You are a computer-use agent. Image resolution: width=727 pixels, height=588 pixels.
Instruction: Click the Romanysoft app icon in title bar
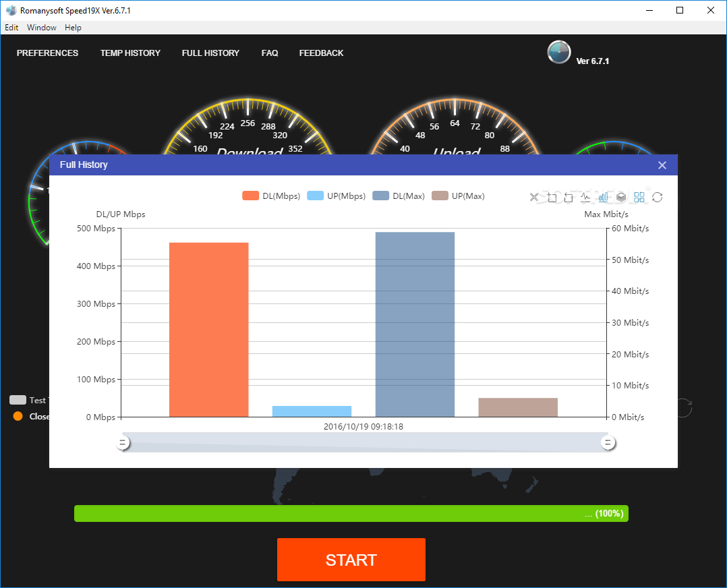coord(11,10)
